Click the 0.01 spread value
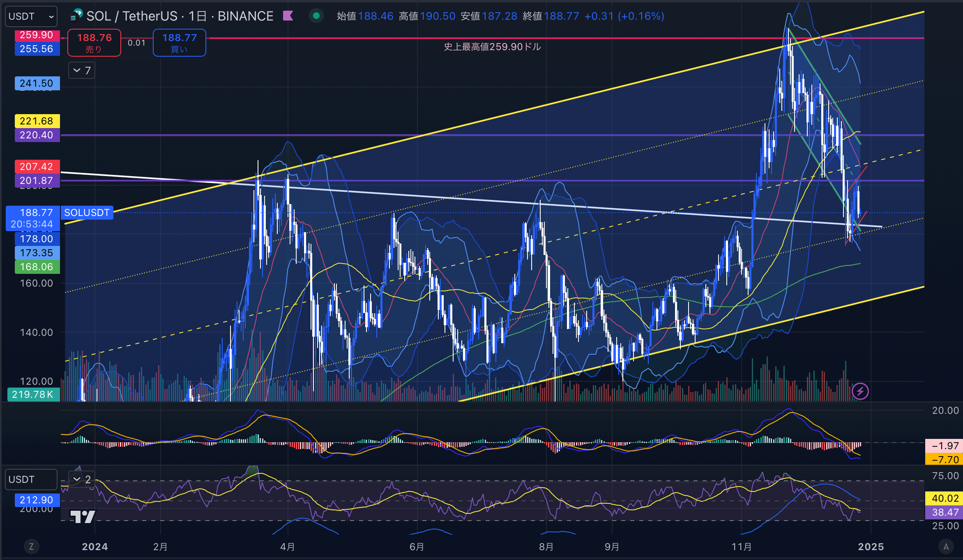 click(x=136, y=43)
